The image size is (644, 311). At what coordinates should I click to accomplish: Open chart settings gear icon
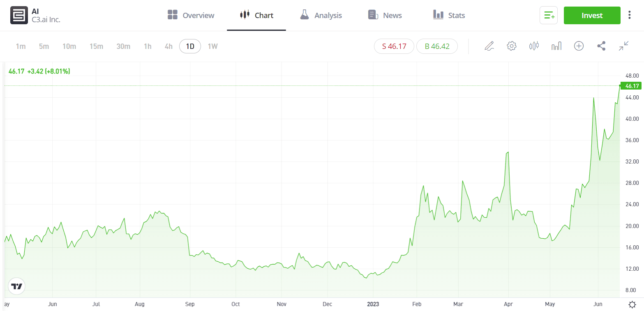(x=511, y=46)
